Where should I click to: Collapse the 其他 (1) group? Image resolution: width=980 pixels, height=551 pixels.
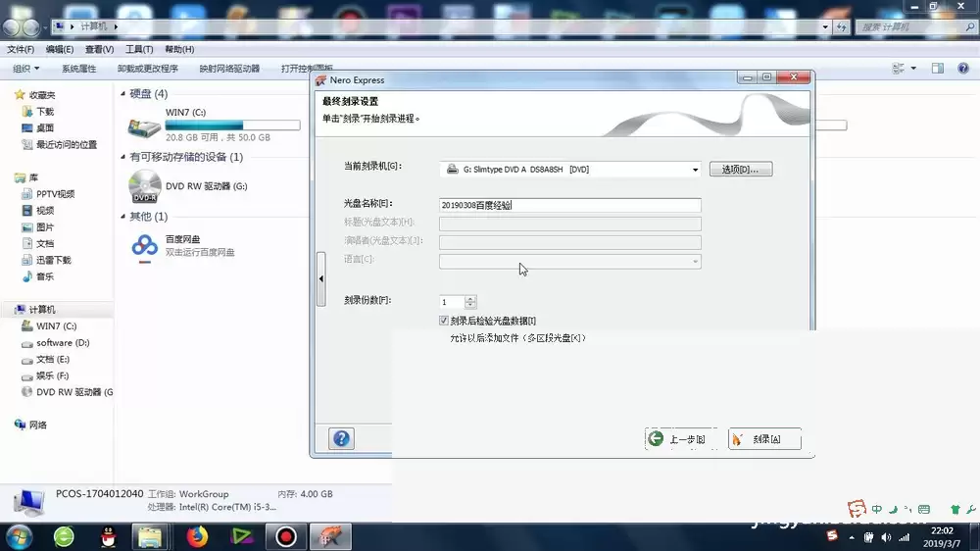(123, 217)
